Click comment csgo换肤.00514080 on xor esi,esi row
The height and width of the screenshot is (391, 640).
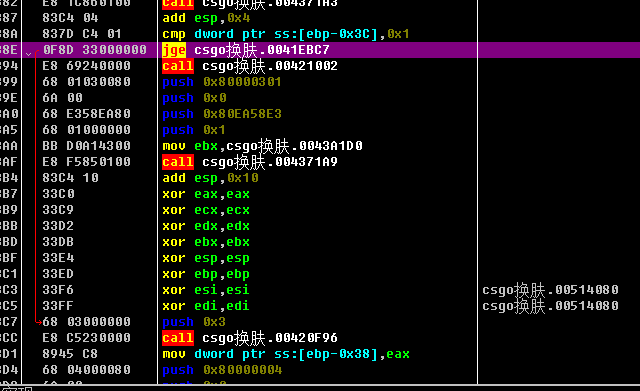tap(550, 290)
